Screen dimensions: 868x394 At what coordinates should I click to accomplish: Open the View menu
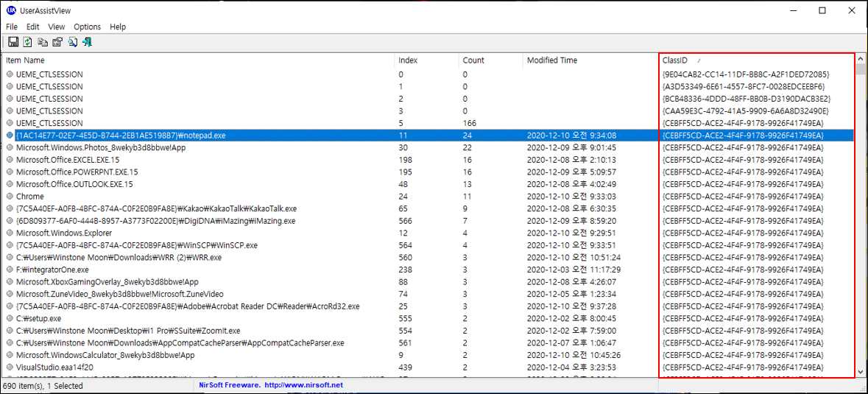(x=57, y=27)
